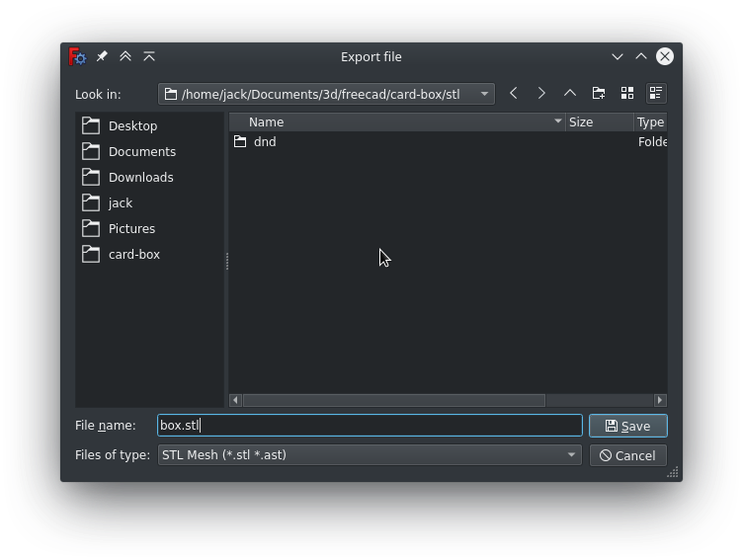743x560 pixels.
Task: Switch to detail view mode
Action: (x=655, y=93)
